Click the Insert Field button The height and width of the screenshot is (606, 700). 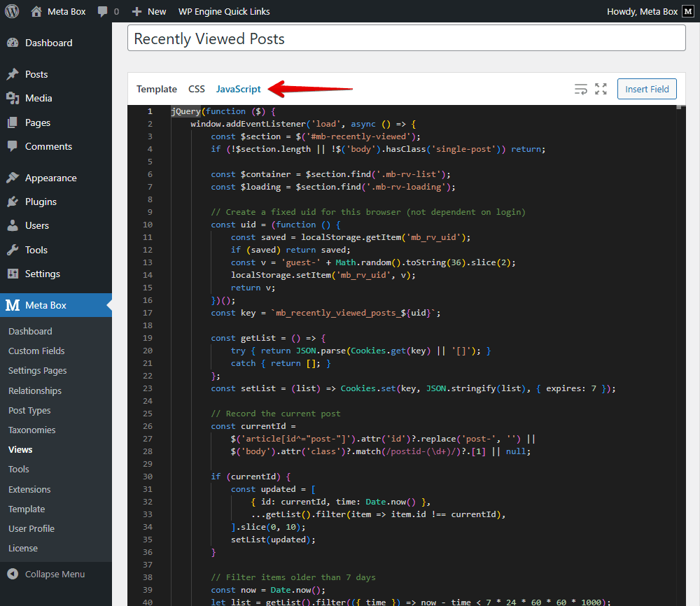pyautogui.click(x=646, y=89)
